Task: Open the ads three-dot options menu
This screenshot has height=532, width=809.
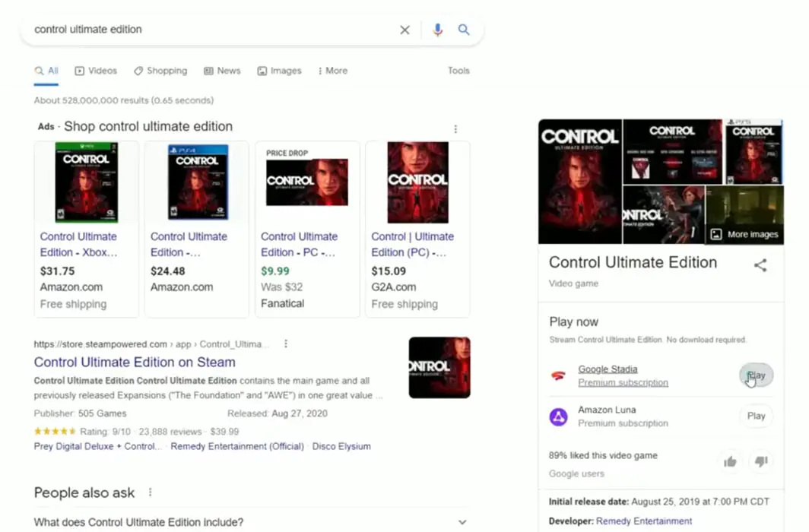Action: pos(455,129)
